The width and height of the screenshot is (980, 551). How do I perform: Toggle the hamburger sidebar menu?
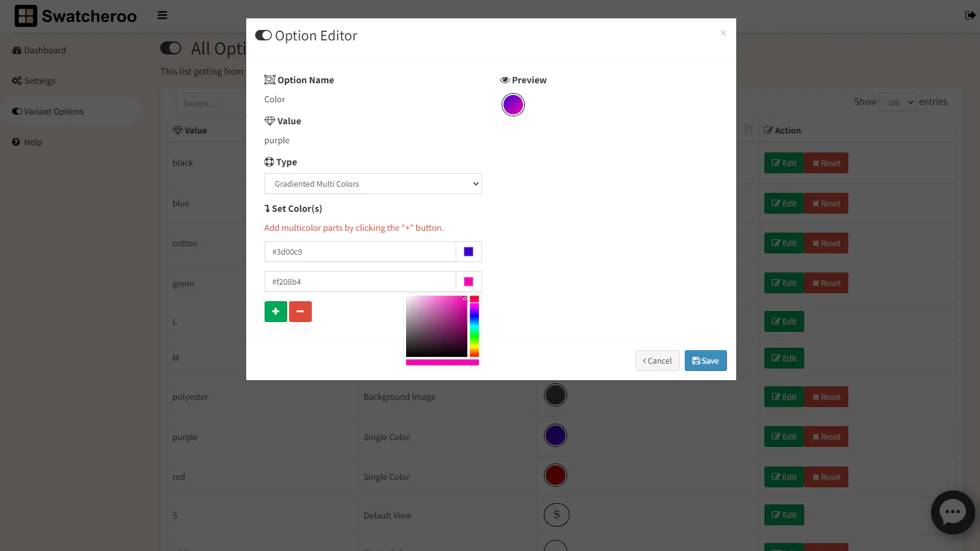pos(162,15)
